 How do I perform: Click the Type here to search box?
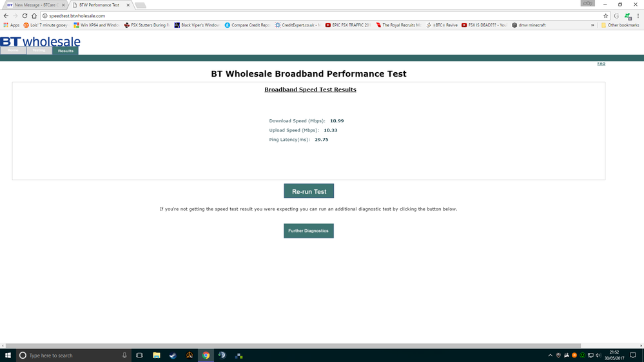coord(74,356)
